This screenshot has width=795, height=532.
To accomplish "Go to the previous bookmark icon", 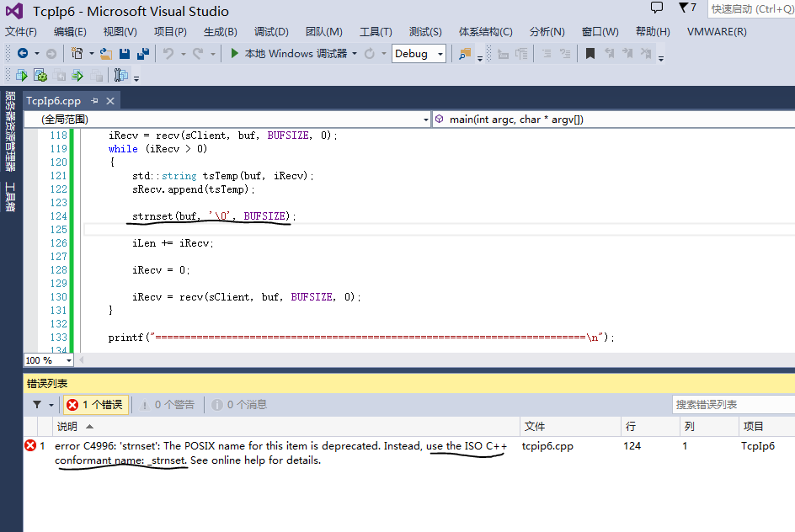I will (610, 54).
